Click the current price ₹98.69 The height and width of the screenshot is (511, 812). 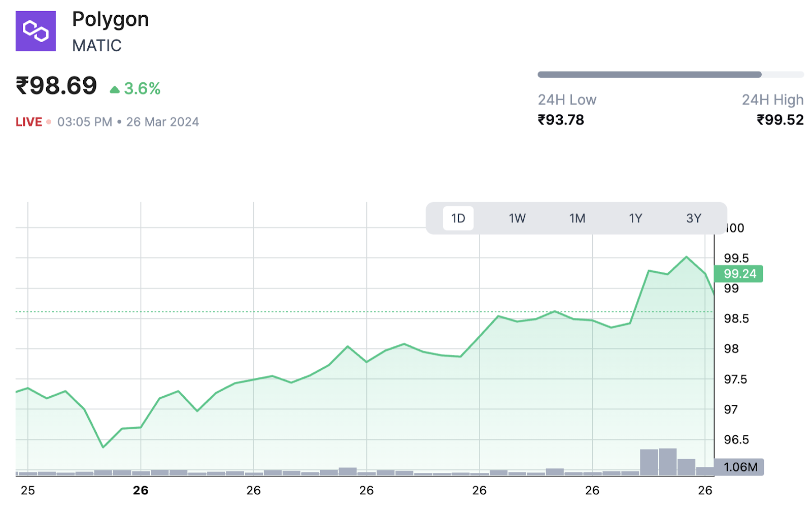56,86
